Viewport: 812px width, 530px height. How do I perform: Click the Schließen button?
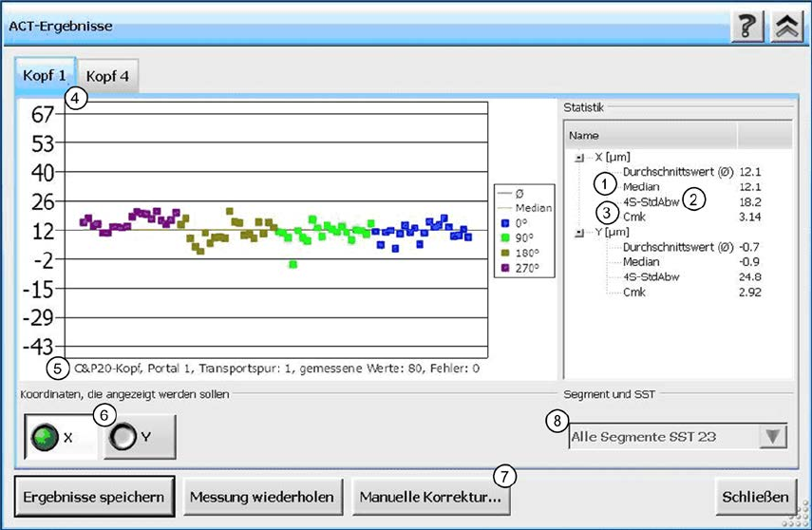click(756, 497)
